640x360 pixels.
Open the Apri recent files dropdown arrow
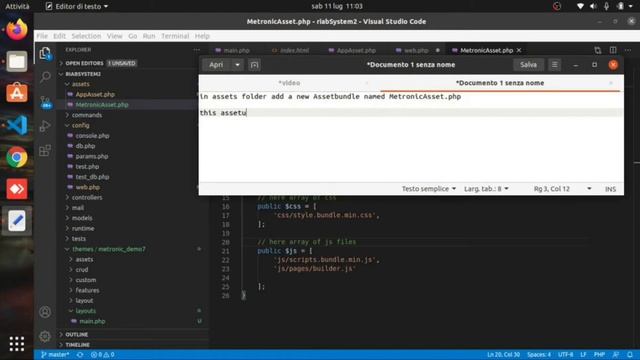click(237, 65)
